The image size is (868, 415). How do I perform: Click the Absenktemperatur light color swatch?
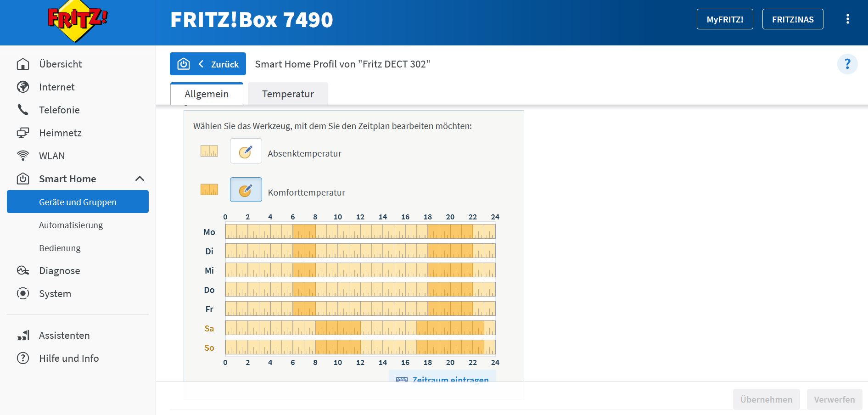click(x=209, y=151)
